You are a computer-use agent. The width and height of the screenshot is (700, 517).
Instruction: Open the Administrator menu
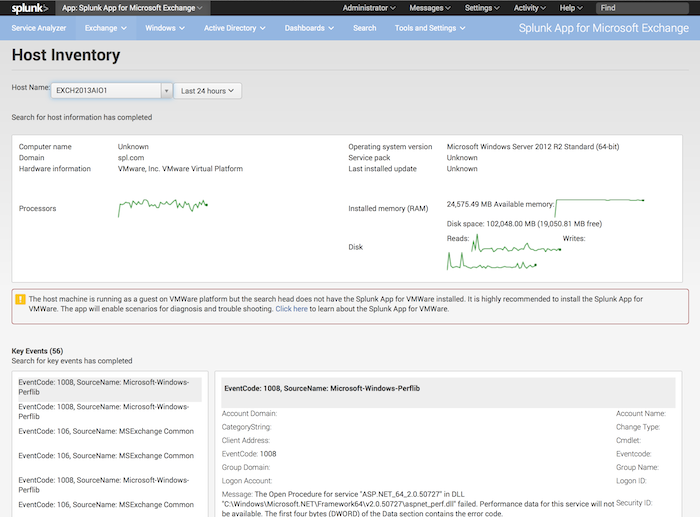point(369,8)
